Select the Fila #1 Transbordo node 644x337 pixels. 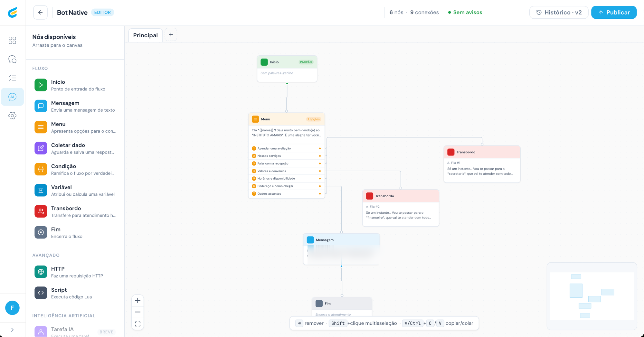(482, 164)
